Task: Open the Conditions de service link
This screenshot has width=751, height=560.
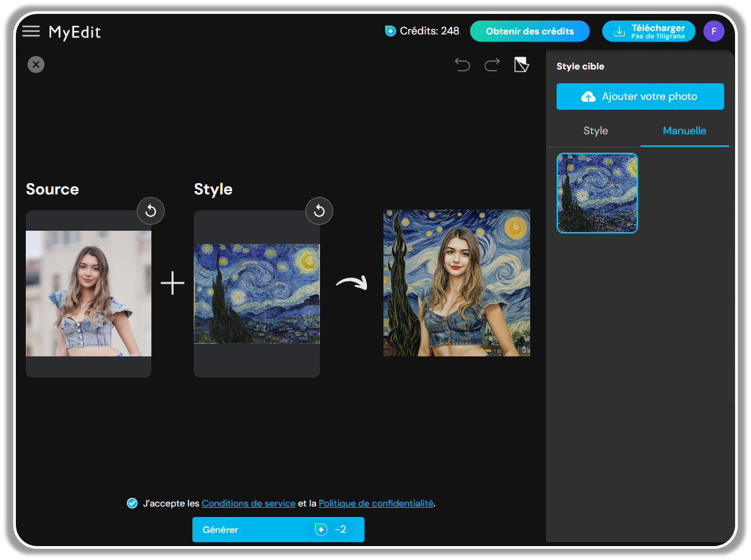Action: [x=249, y=503]
